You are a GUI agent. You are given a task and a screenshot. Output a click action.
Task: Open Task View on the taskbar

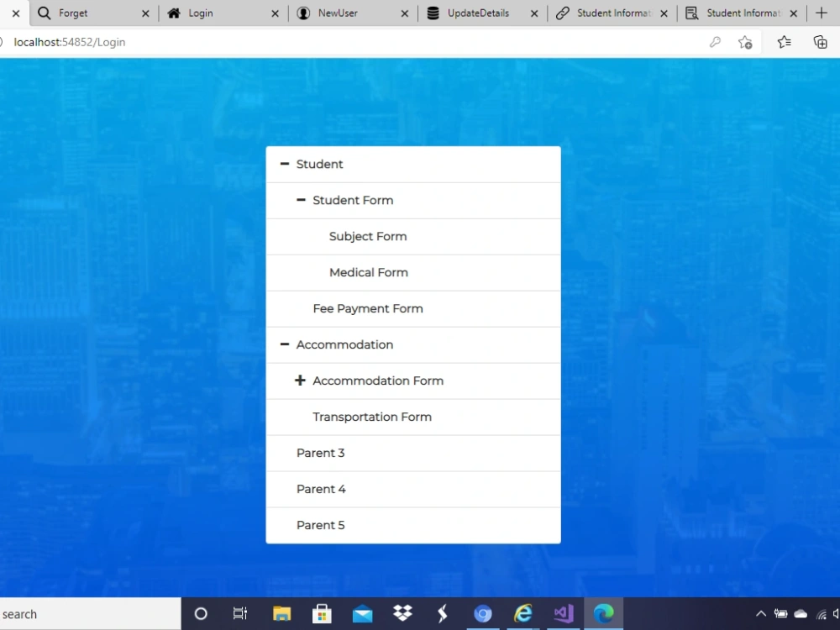pyautogui.click(x=240, y=613)
